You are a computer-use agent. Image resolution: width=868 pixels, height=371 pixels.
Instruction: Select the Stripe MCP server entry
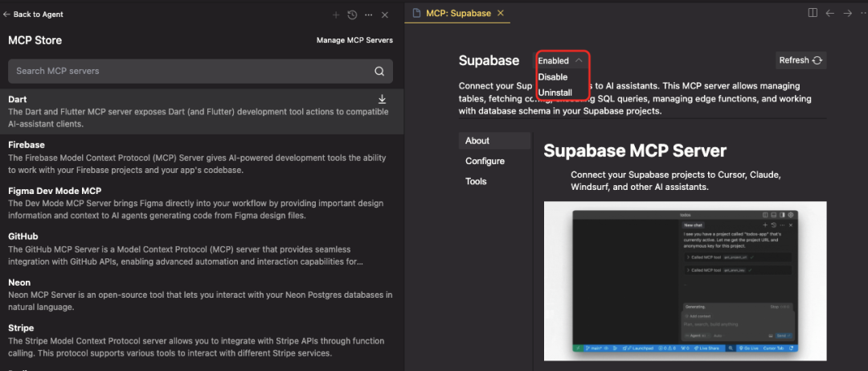click(202, 340)
